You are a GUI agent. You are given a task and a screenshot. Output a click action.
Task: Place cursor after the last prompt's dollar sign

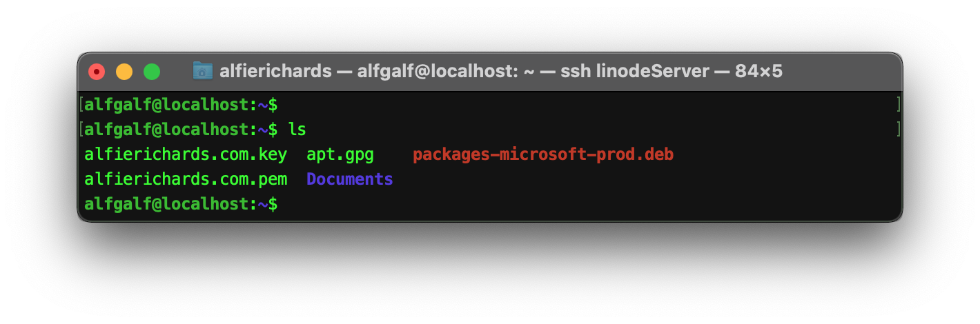click(x=283, y=204)
